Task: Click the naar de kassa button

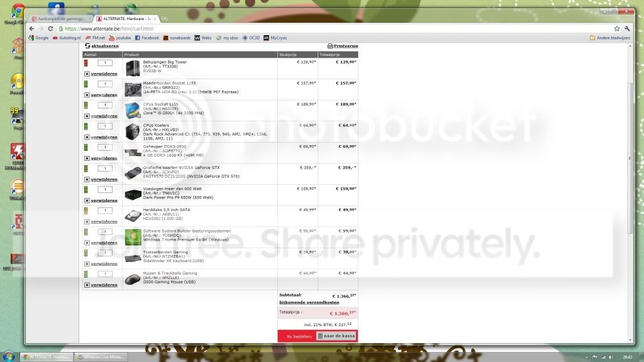Action: (x=336, y=336)
